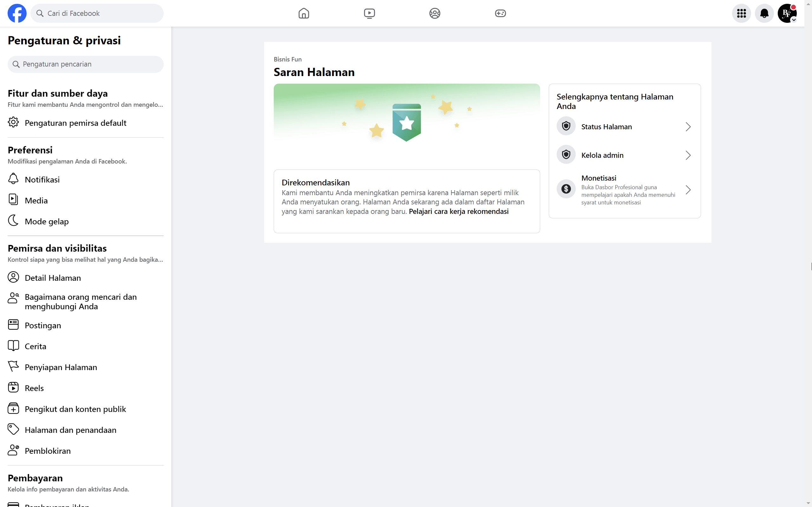Expand the Status Halaman row
Viewport: 812px width, 507px height.
coord(688,126)
